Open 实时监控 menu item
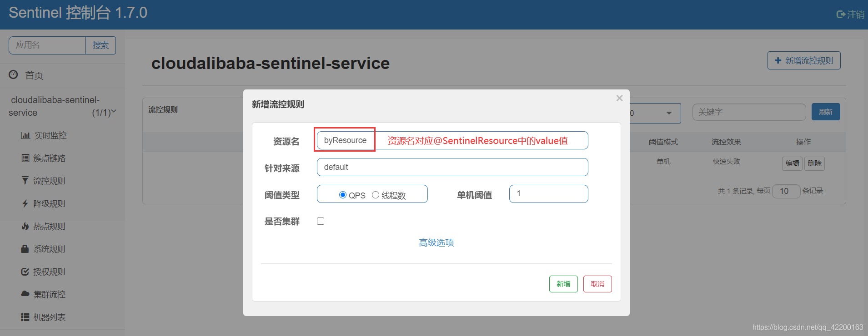The image size is (868, 336). (50, 135)
